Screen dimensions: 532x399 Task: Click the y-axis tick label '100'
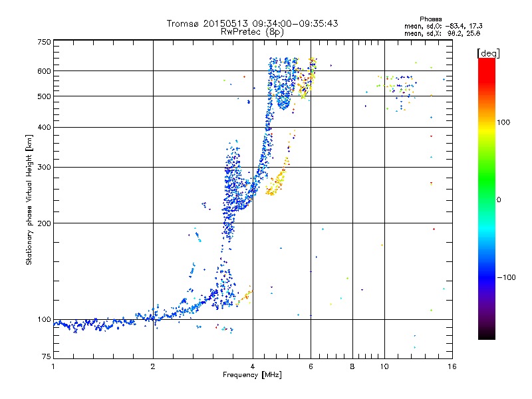pos(44,319)
